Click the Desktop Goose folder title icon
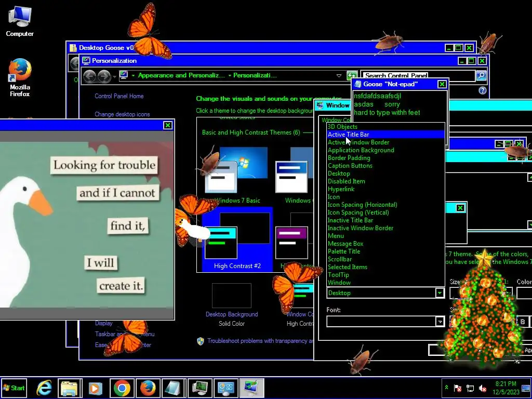 tap(73, 48)
